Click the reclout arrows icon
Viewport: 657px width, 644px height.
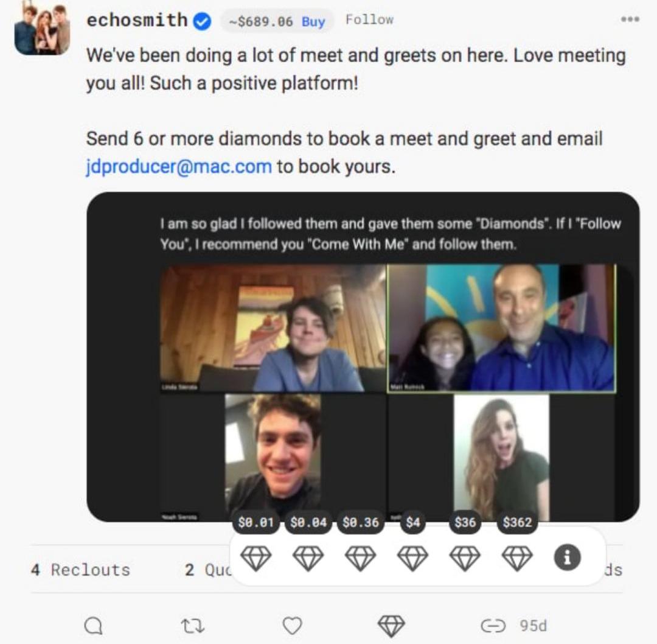pyautogui.click(x=193, y=626)
